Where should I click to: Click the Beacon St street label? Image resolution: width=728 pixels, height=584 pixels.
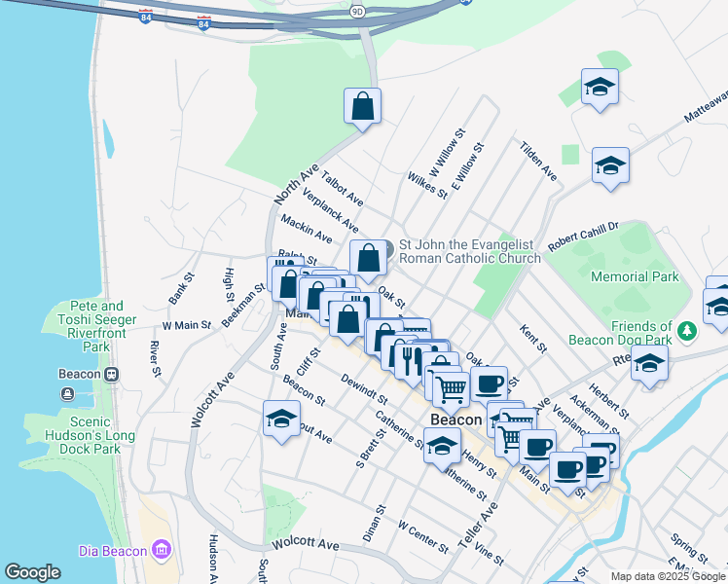pos(304,390)
